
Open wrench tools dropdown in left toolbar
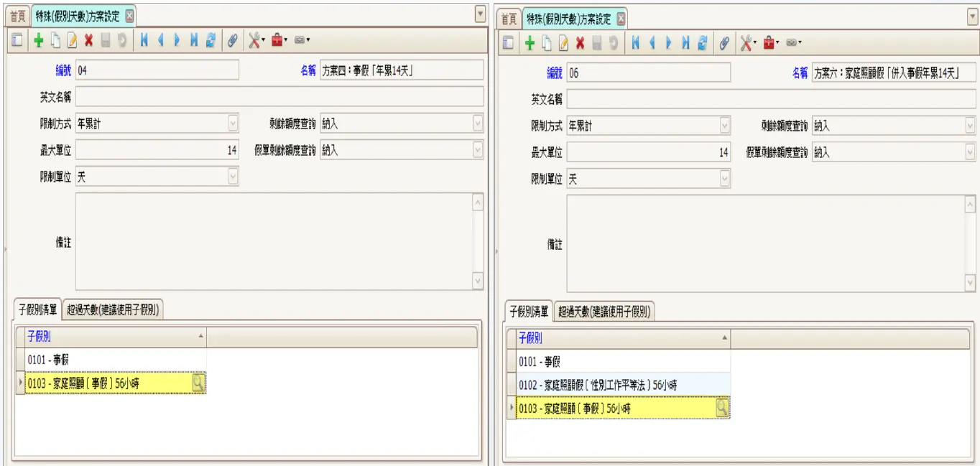[256, 41]
